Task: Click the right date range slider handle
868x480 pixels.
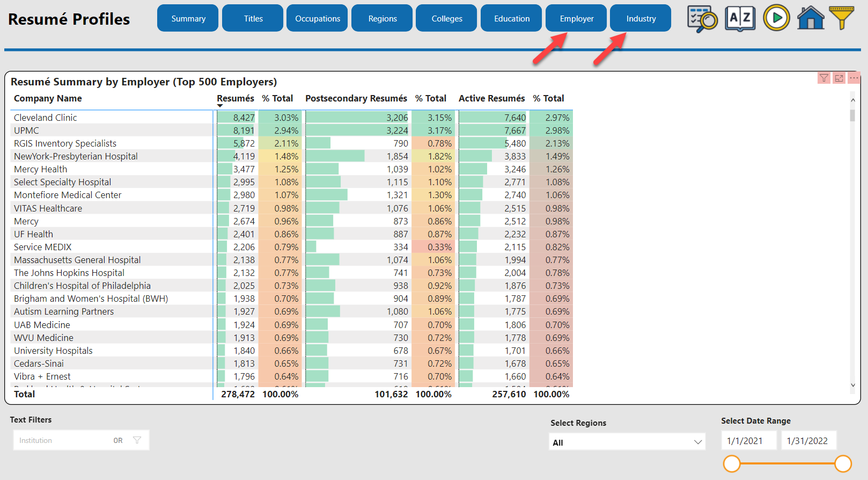Action: [843, 463]
